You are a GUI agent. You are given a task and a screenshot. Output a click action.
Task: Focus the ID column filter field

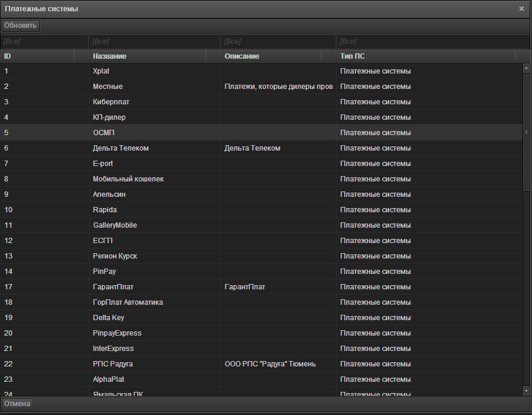click(x=44, y=41)
